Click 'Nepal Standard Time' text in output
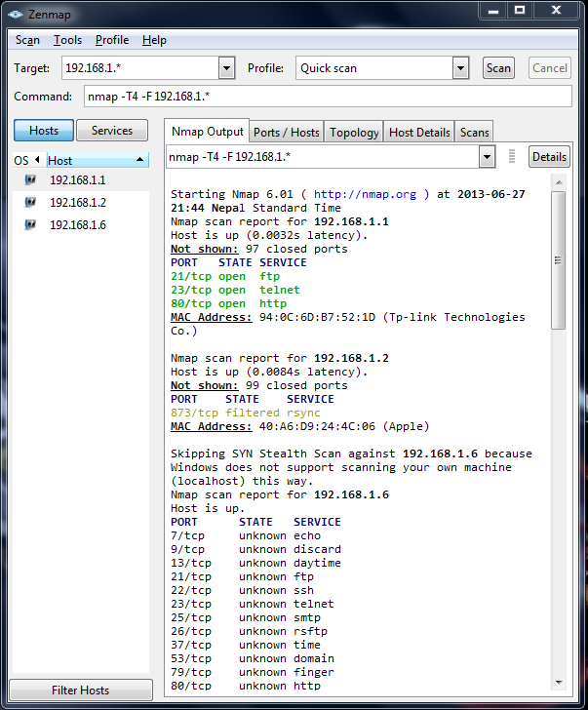This screenshot has height=710, width=588. click(276, 208)
